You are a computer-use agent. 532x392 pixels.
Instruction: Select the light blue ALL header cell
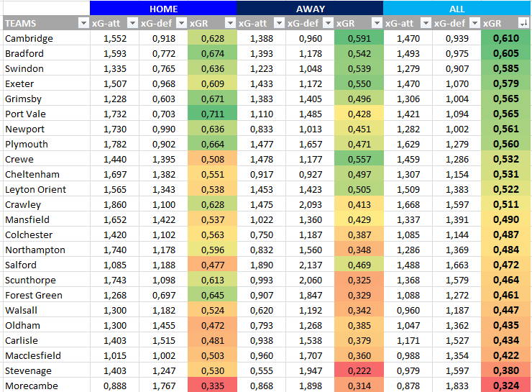457,8
